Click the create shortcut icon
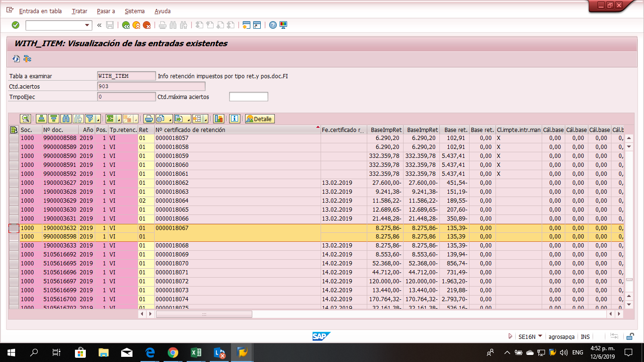The image size is (644, 362). 257,25
